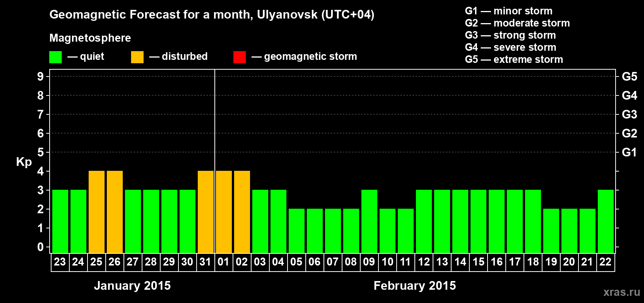This screenshot has width=644, height=303.
Task: Click date label 10 on the axis
Action: click(x=387, y=262)
